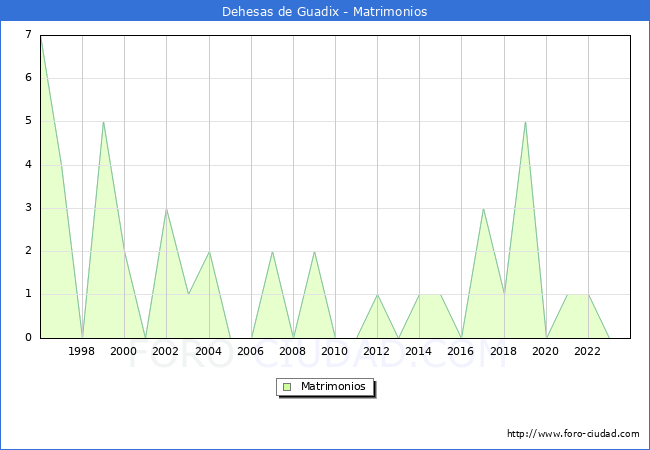Click the 2012 x-axis label

pyautogui.click(x=376, y=351)
